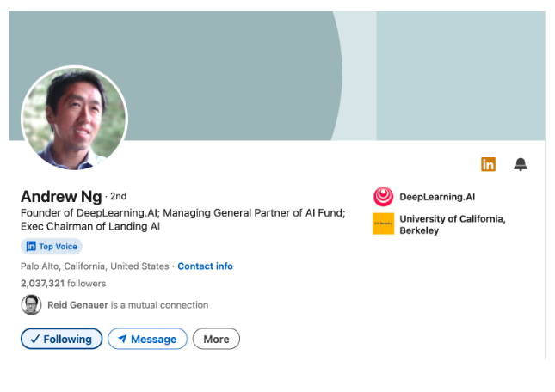Click the UC Berkeley logo icon
This screenshot has height=392, width=555.
(x=383, y=224)
